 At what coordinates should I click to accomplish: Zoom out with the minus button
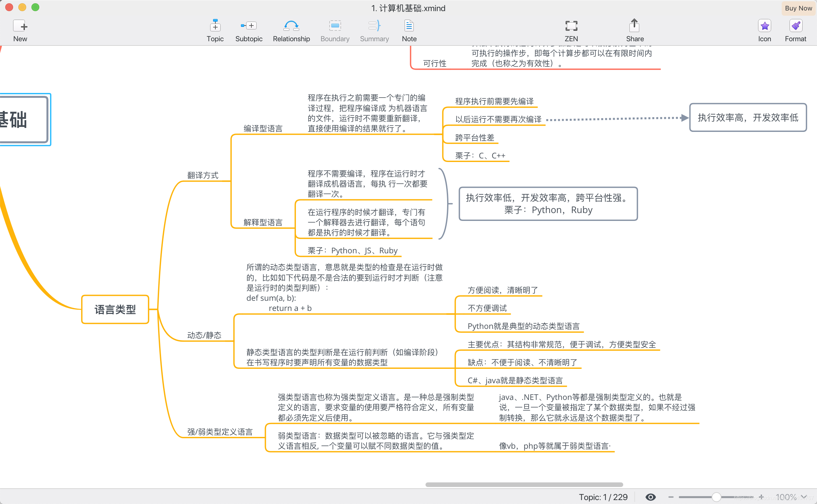[x=671, y=497]
